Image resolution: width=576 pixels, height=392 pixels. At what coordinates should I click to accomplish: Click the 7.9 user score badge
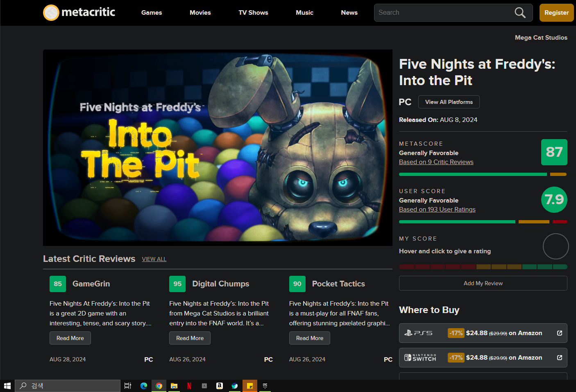pos(554,200)
